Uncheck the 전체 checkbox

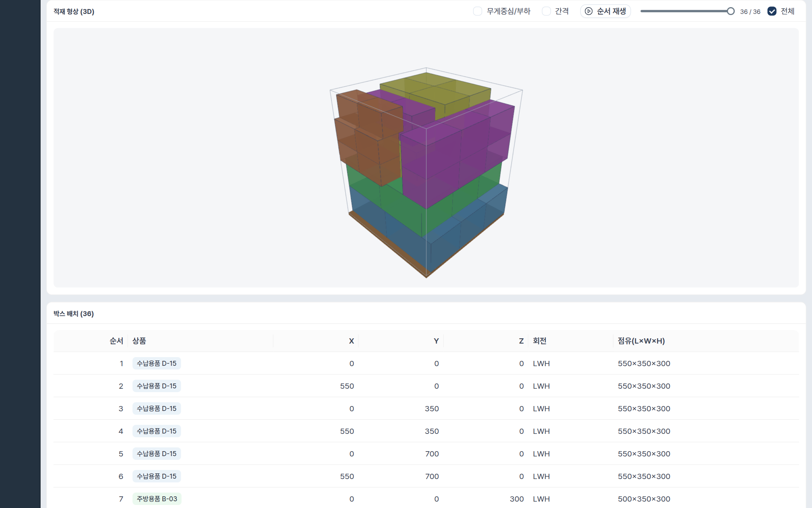tap(772, 11)
